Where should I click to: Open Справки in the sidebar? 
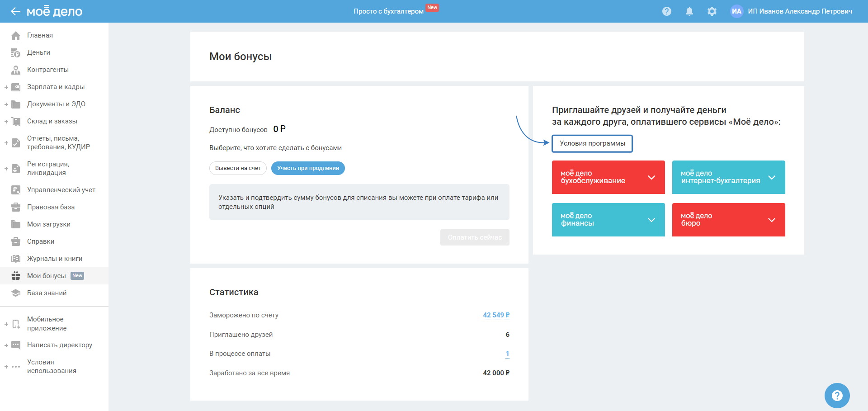tap(41, 241)
